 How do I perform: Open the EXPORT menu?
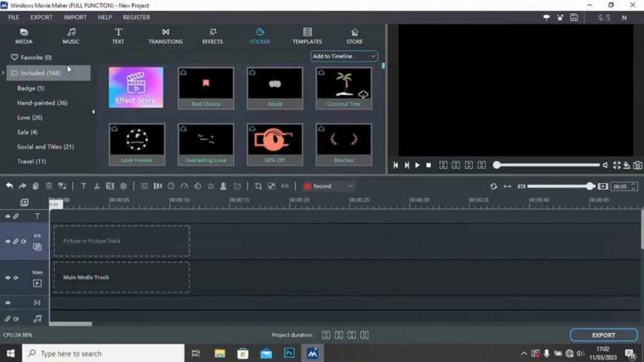(x=42, y=17)
